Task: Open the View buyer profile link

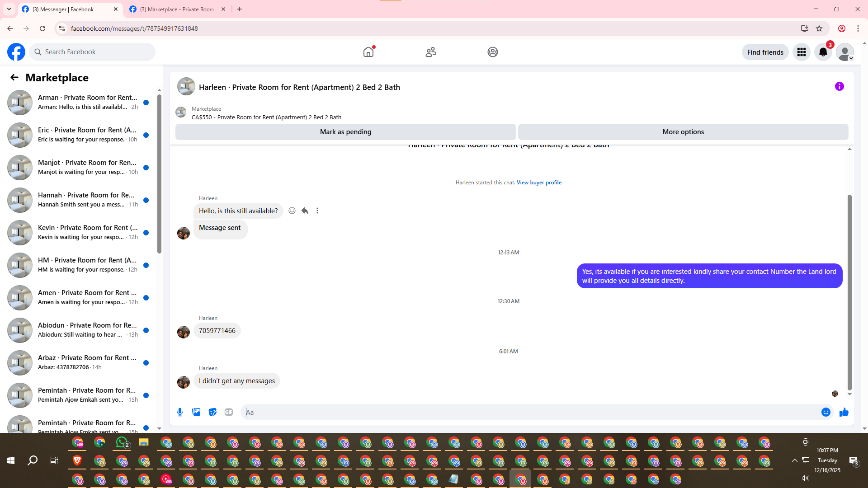Action: click(x=539, y=183)
